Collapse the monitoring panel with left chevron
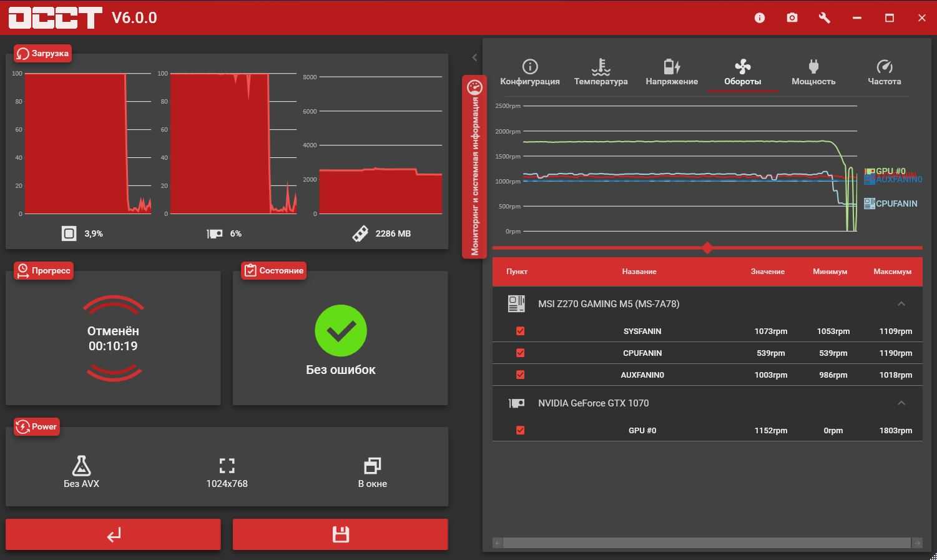This screenshot has height=560, width=937. tap(474, 57)
